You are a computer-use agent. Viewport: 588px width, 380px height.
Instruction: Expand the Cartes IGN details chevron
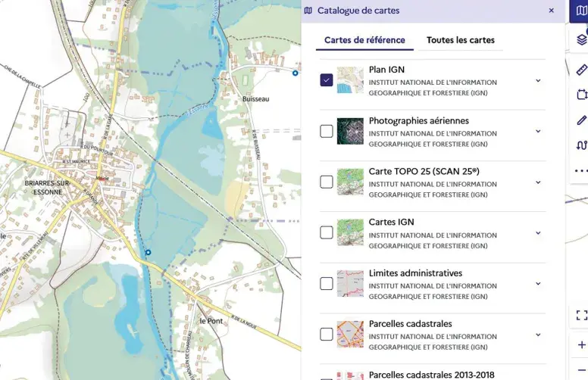pos(538,232)
